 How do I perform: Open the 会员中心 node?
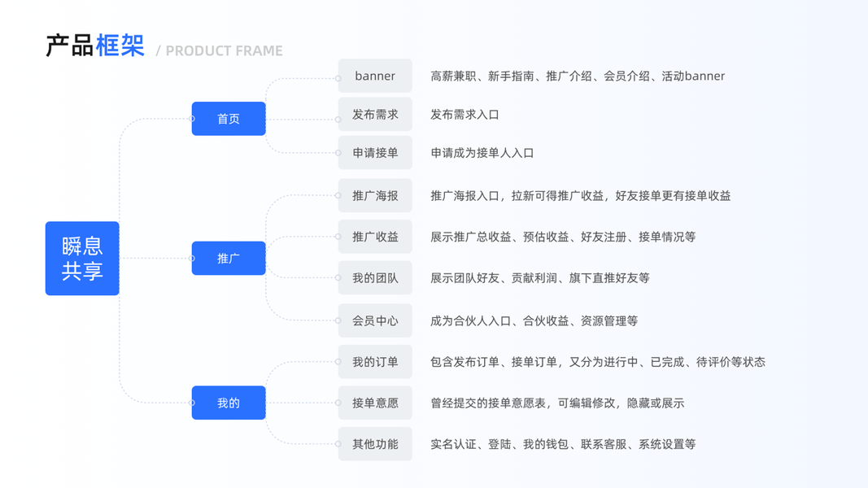tap(375, 320)
